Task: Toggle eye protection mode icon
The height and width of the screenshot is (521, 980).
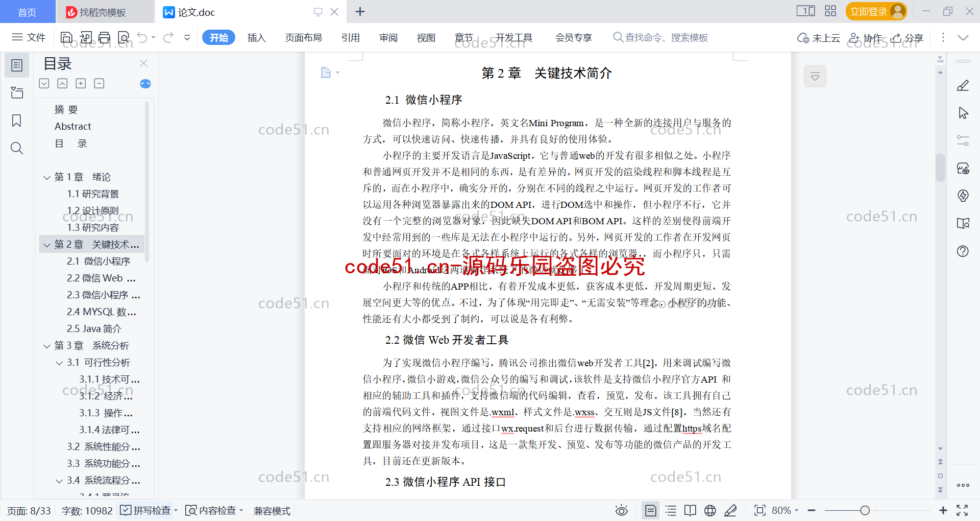Action: point(621,510)
